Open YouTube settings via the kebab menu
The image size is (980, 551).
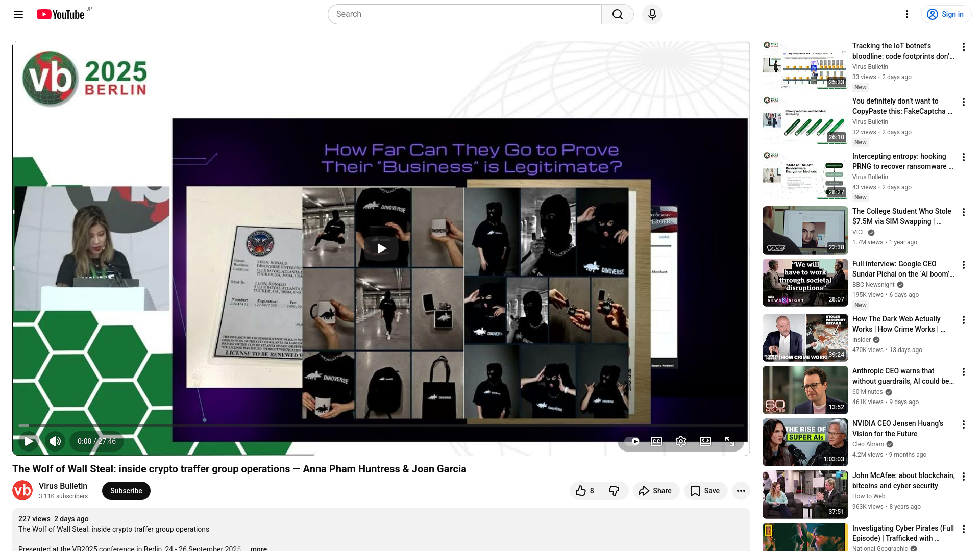coord(907,14)
